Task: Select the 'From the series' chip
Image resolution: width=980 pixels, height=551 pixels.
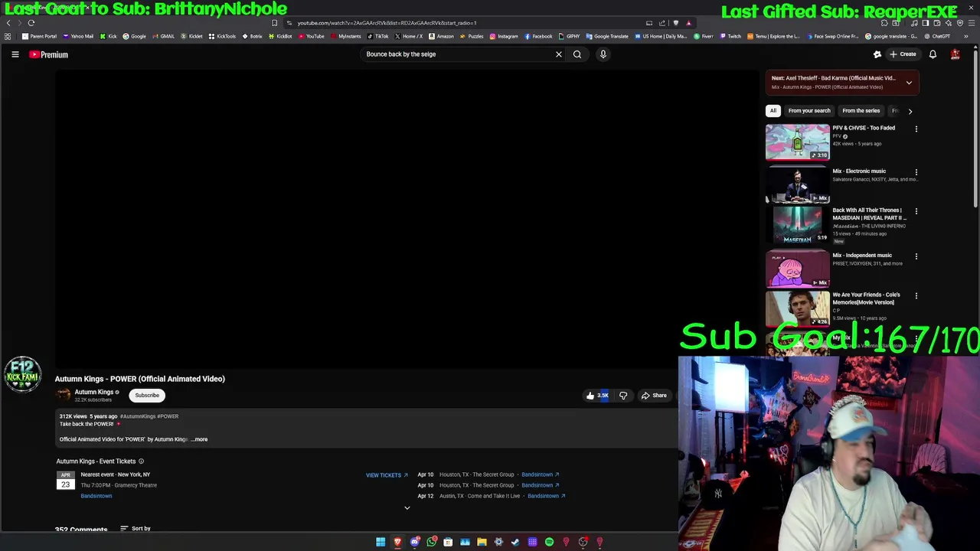Action: [861, 111]
